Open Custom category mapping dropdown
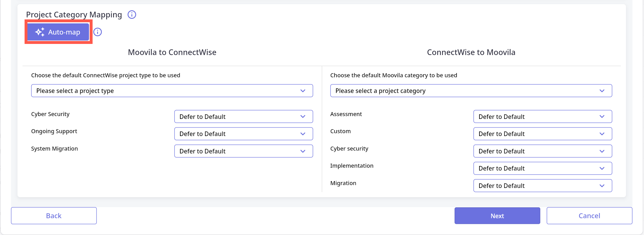This screenshot has width=644, height=235. click(542, 134)
